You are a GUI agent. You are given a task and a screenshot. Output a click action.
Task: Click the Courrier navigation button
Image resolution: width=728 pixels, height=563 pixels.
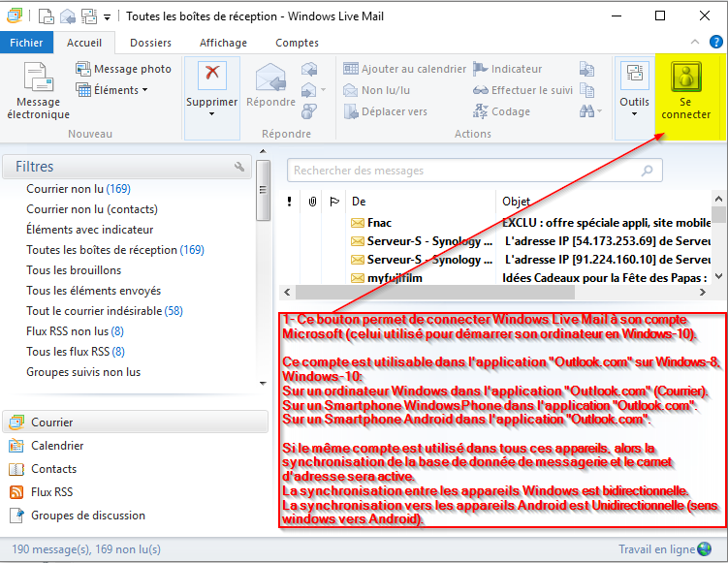136,422
